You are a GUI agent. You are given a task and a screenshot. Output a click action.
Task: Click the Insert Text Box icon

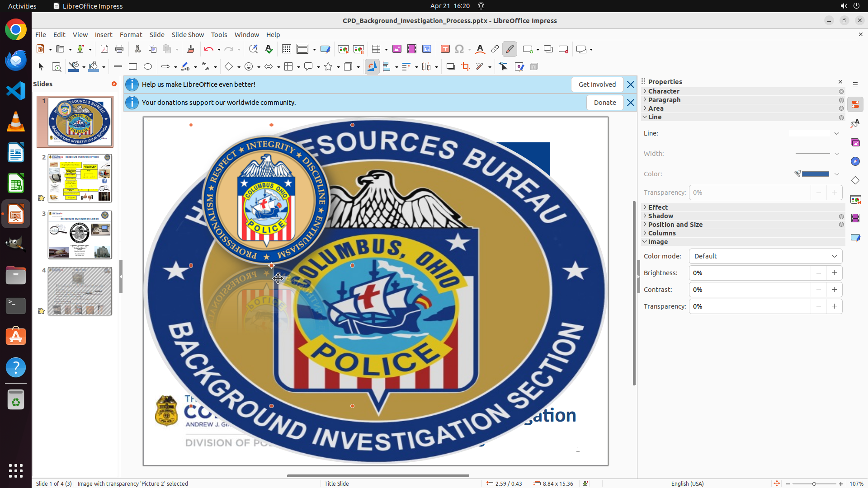click(x=445, y=49)
